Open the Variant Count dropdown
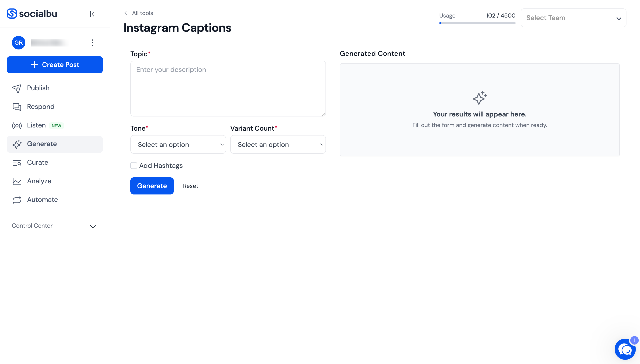Image resolution: width=640 pixels, height=364 pixels. [278, 145]
